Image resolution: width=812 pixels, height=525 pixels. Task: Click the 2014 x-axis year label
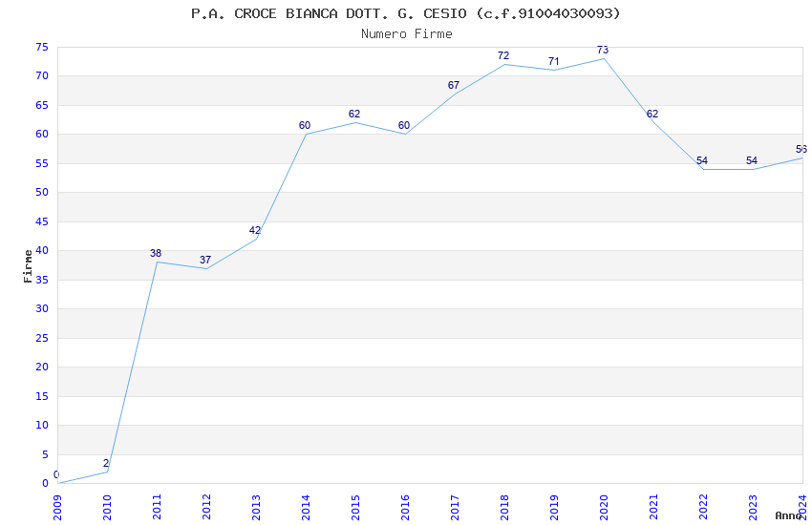306,507
